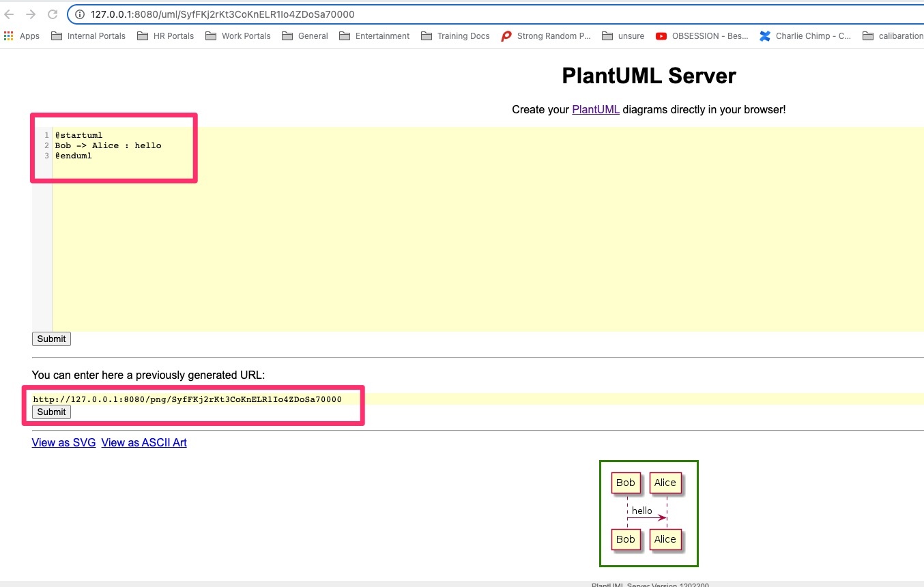This screenshot has height=587, width=924.
Task: Open the Strong Random P... bookmark
Action: click(546, 36)
